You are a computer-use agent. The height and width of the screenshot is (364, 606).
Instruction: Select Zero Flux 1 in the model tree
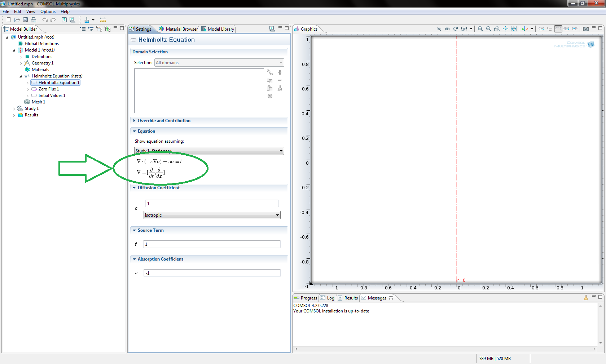pos(48,89)
